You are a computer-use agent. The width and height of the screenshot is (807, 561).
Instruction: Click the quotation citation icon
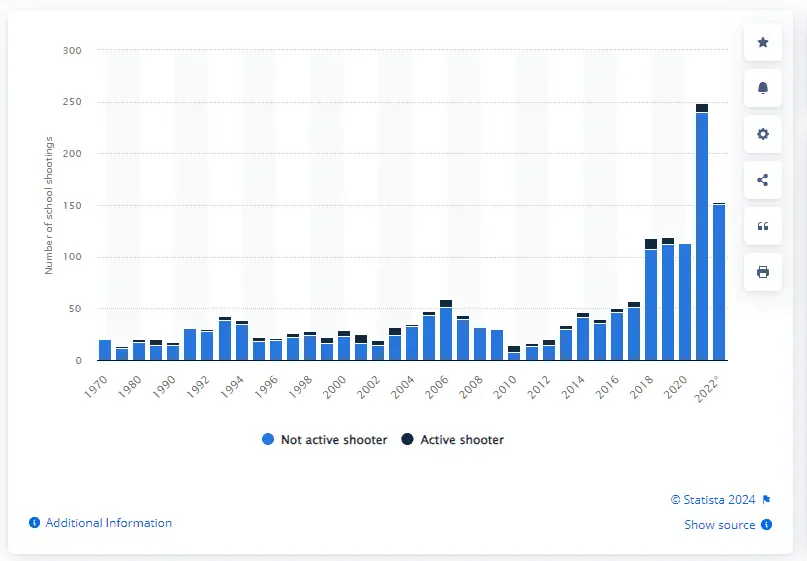pos(763,226)
